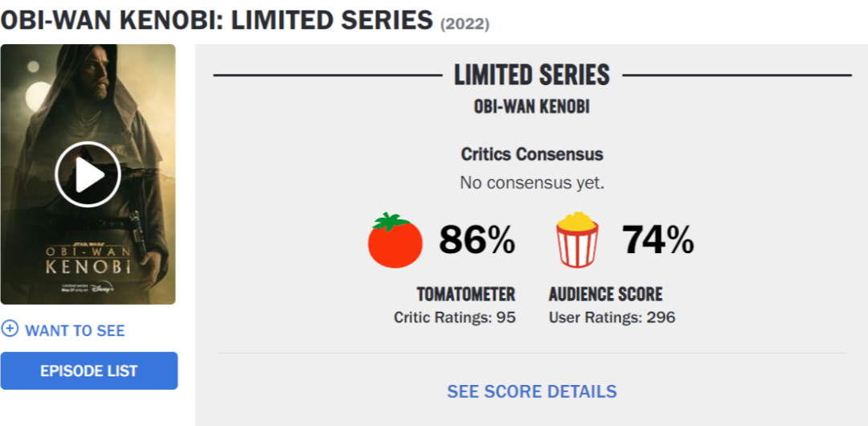This screenshot has width=868, height=426.
Task: Add show via WANT TO SEE link
Action: tap(75, 330)
